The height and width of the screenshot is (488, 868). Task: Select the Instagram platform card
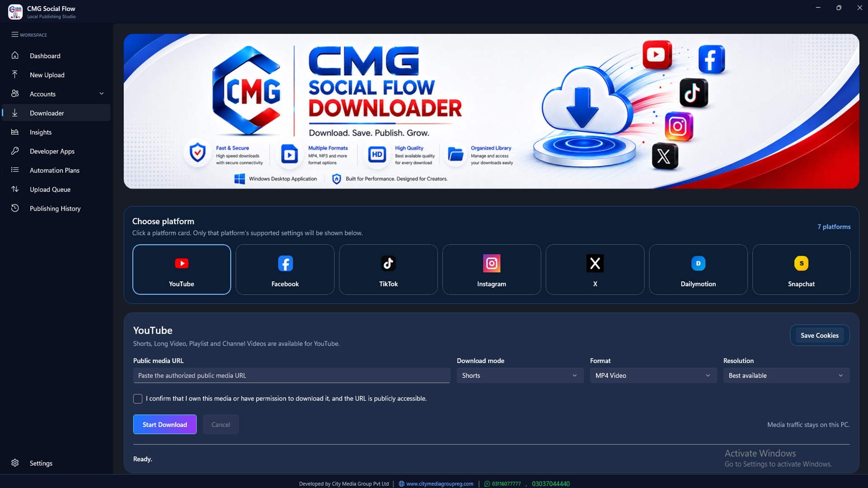[x=491, y=269]
